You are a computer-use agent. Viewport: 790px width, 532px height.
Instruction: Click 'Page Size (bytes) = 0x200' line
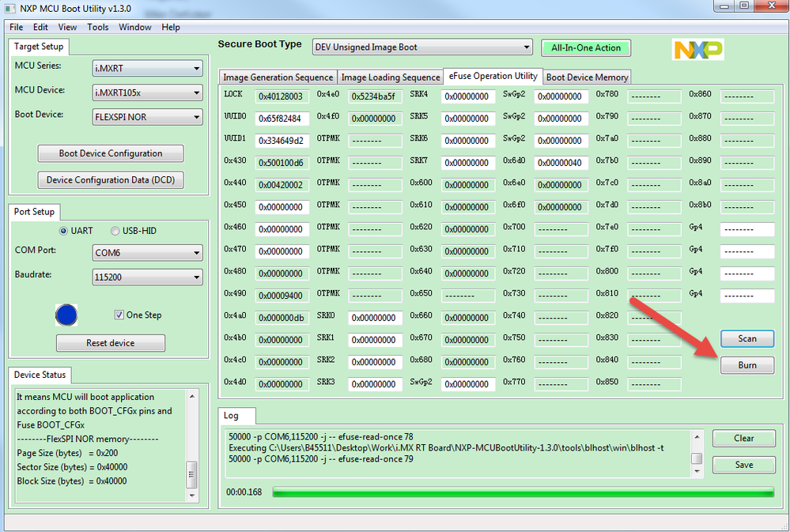(x=67, y=453)
